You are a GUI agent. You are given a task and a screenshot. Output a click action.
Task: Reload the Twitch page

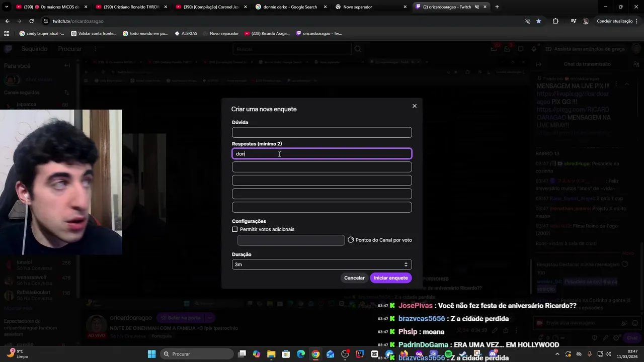click(x=31, y=21)
